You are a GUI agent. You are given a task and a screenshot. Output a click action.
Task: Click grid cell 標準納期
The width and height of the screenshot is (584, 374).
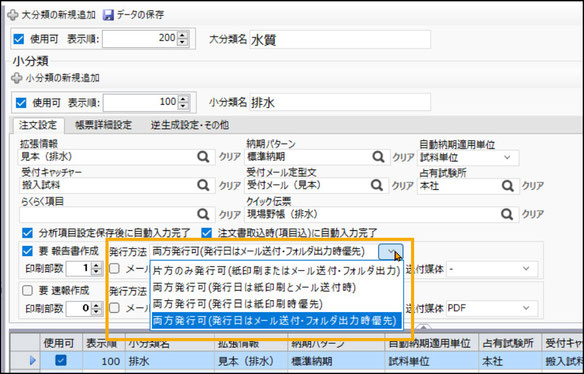(336, 361)
